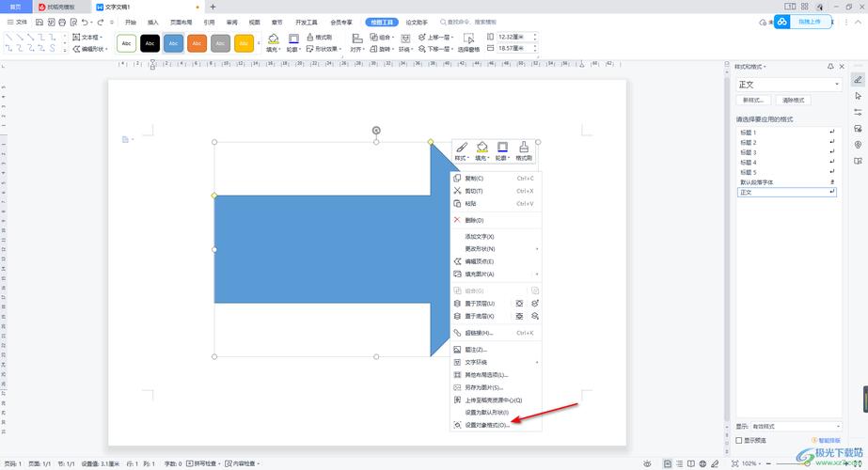Screen dimensions: 868x470
Task: Click the New Style (新样式) button
Action: click(x=753, y=101)
